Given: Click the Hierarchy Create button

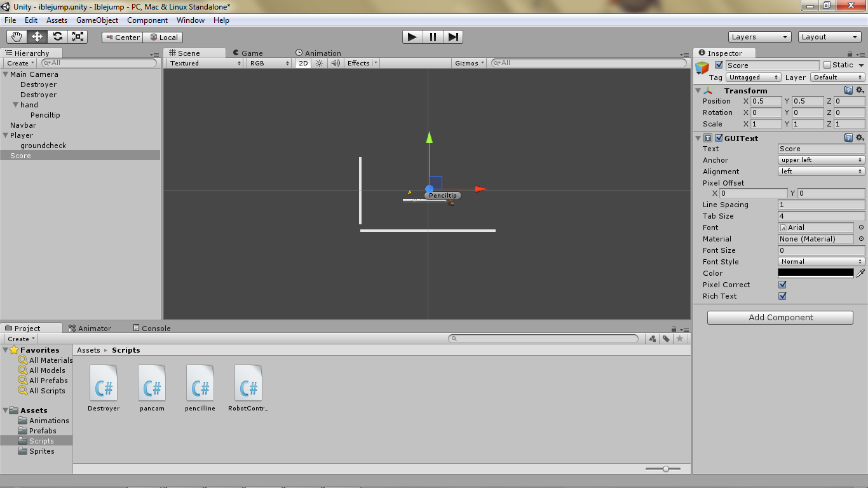Looking at the screenshot, I should point(20,63).
